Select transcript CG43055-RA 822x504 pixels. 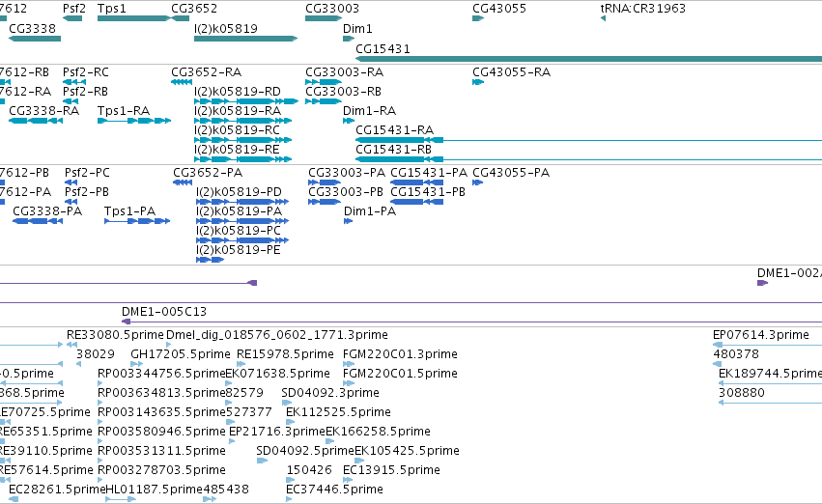click(x=511, y=72)
